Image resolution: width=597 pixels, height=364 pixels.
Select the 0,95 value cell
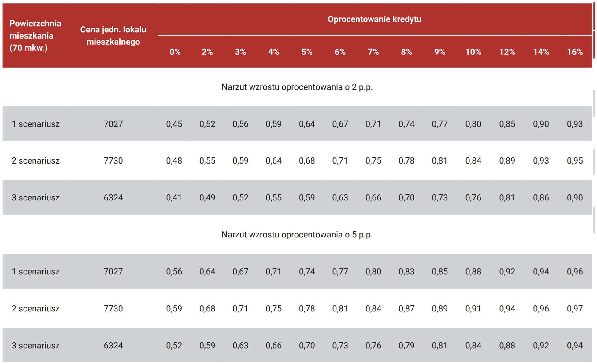575,161
